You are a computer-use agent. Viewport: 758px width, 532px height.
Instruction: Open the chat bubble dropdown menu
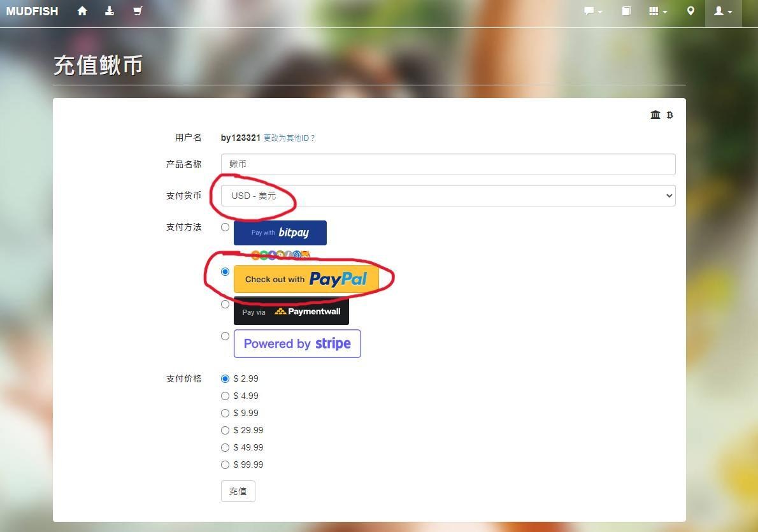click(x=593, y=11)
